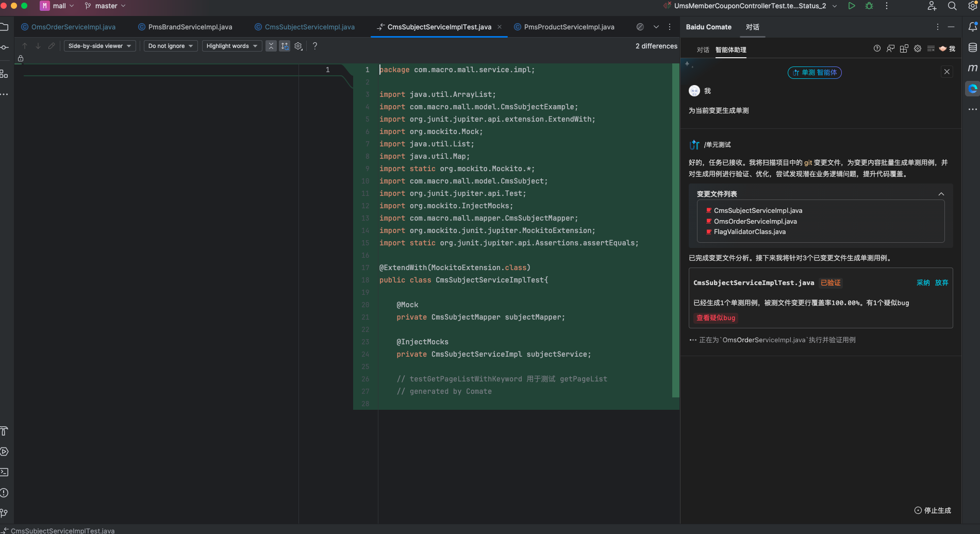Toggle read-only lock in diff editor

coord(21,59)
